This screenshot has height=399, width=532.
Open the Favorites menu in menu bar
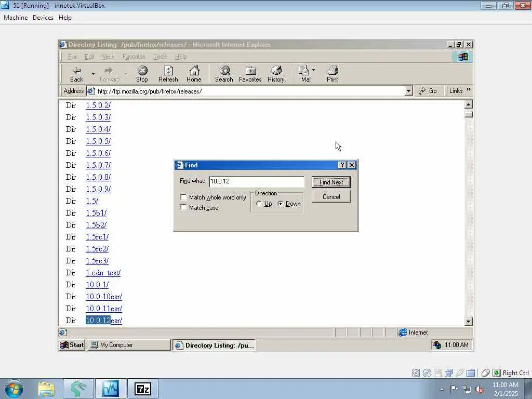[134, 57]
